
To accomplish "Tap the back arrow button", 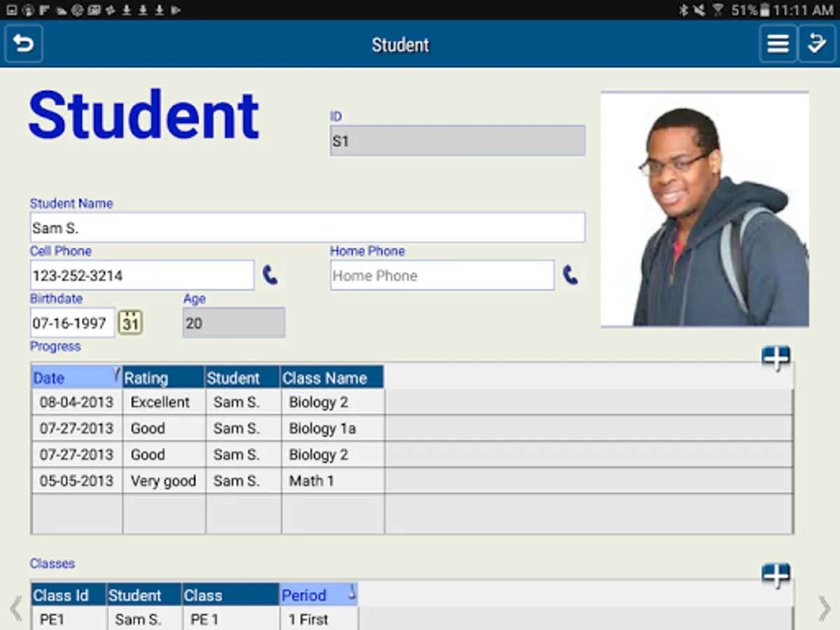I will (24, 44).
